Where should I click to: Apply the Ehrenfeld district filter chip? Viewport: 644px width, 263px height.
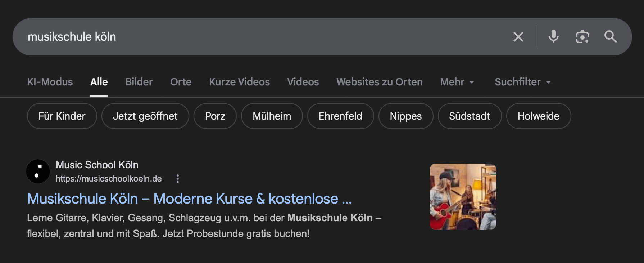340,116
